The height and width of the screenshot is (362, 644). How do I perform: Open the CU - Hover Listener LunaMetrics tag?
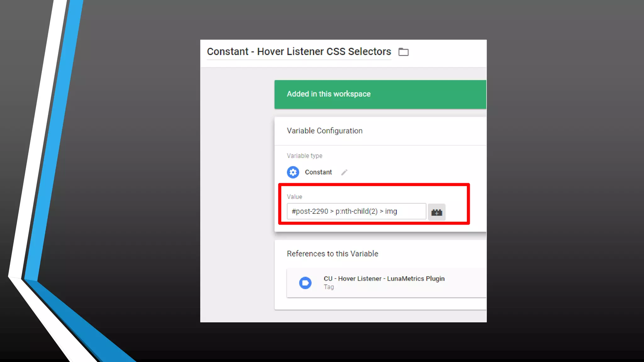(384, 279)
